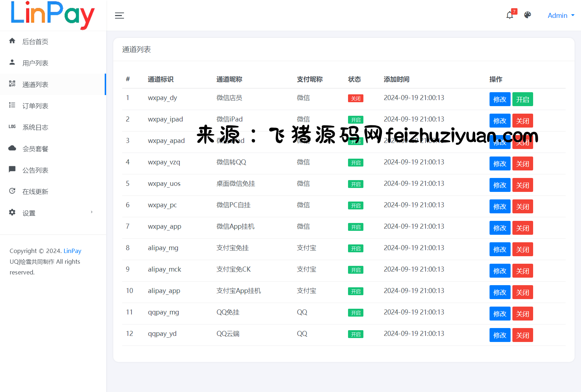Expand the 设置 sidebar menu
This screenshot has width=581, height=392.
pos(29,213)
